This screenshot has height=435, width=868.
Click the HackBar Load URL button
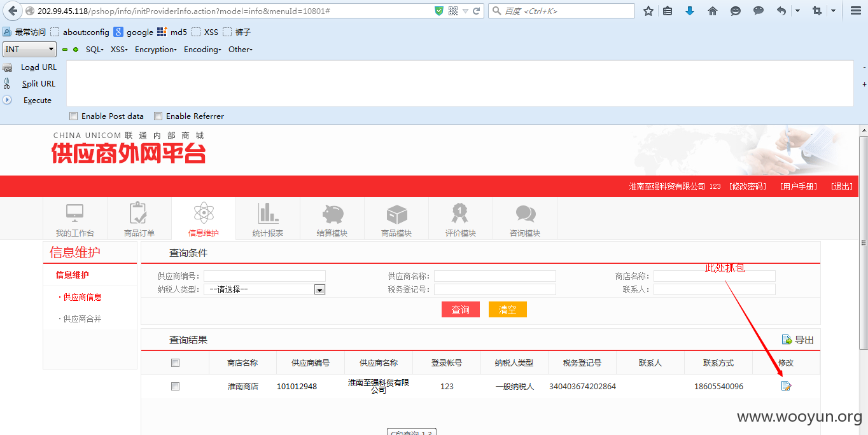click(x=38, y=67)
